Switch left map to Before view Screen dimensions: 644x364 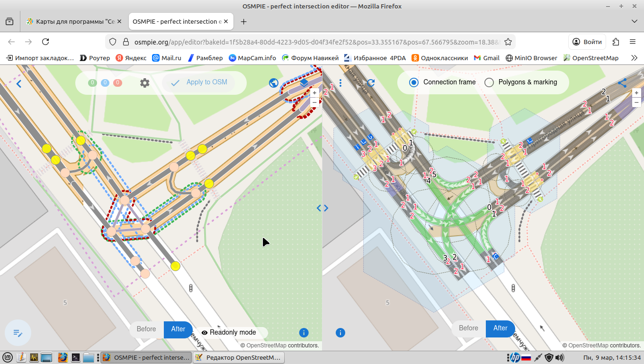click(146, 329)
